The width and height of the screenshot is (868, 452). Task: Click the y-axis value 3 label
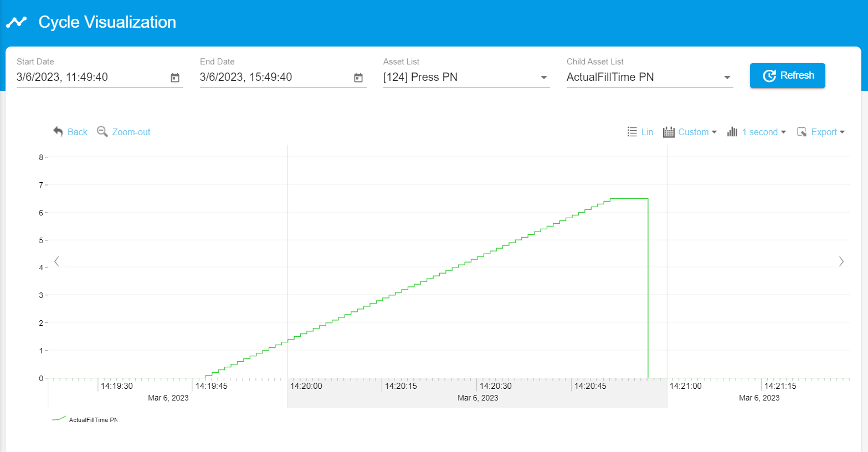pos(41,295)
